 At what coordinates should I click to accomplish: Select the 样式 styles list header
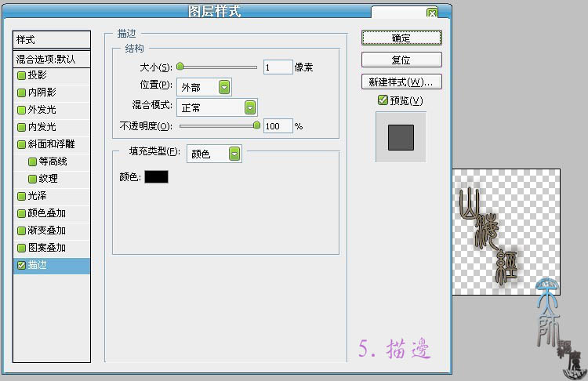(x=52, y=40)
